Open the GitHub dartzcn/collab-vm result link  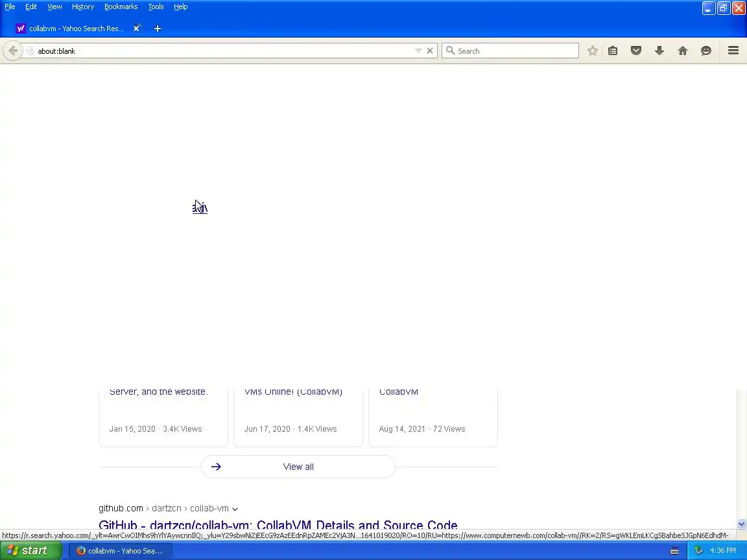click(x=278, y=525)
